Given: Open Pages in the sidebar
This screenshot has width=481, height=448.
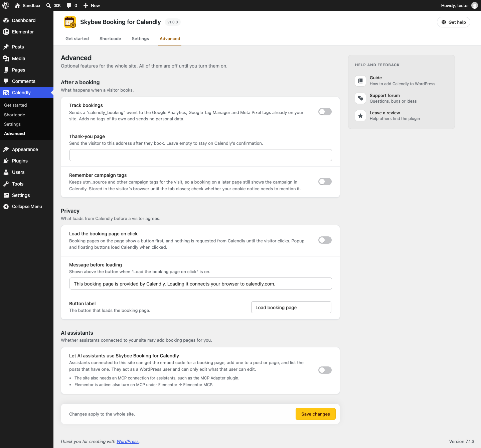Looking at the screenshot, I should point(27,70).
